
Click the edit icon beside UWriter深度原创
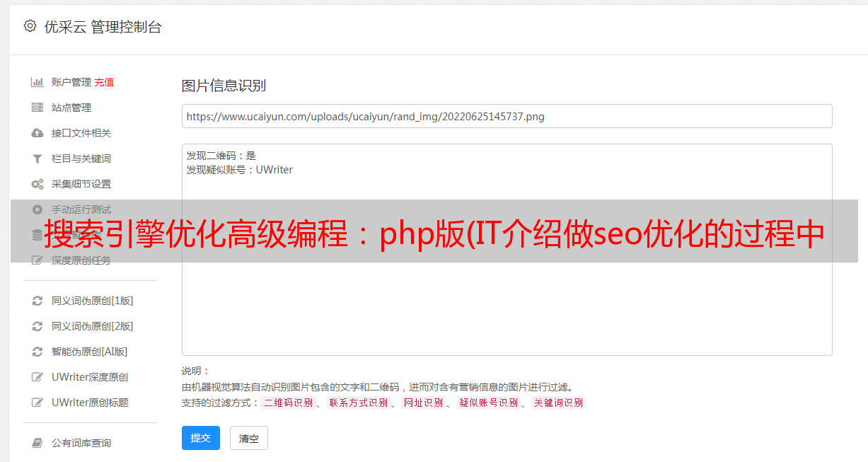point(37,377)
